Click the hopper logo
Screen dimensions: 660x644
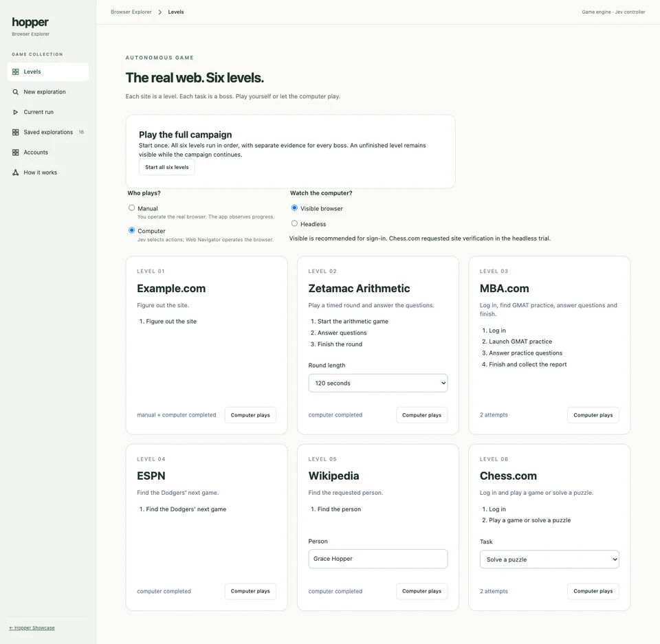click(30, 22)
